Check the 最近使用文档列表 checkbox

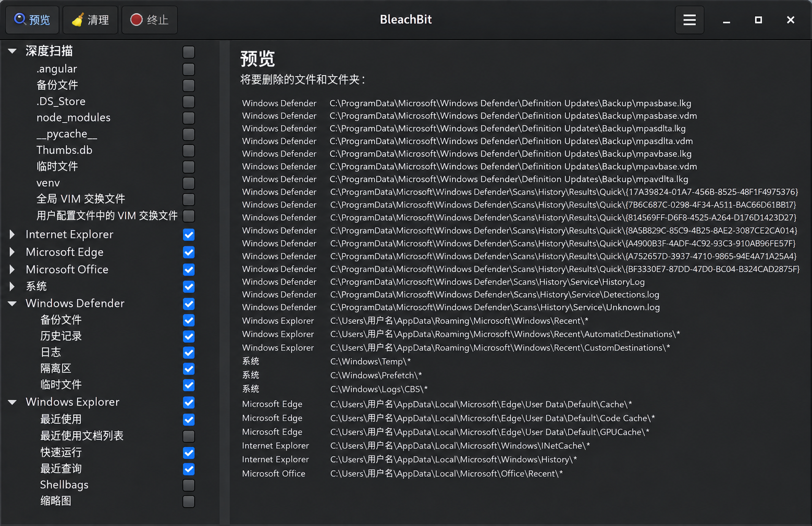pos(189,436)
